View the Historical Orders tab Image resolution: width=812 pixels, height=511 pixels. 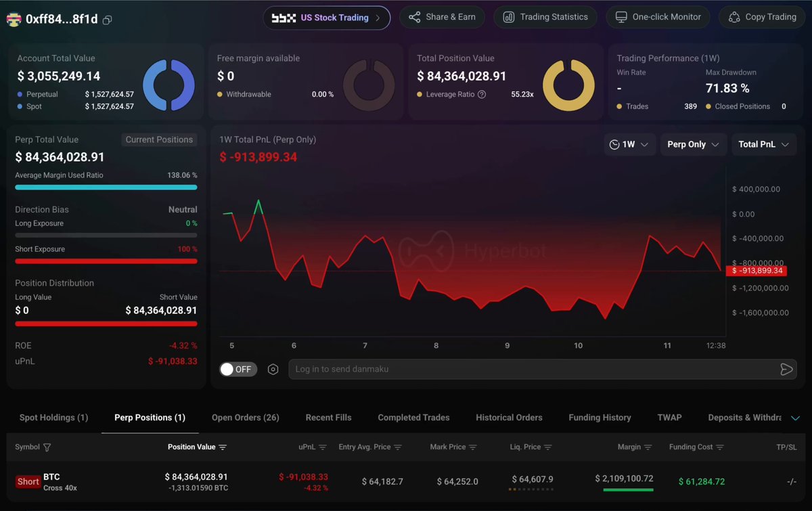509,418
